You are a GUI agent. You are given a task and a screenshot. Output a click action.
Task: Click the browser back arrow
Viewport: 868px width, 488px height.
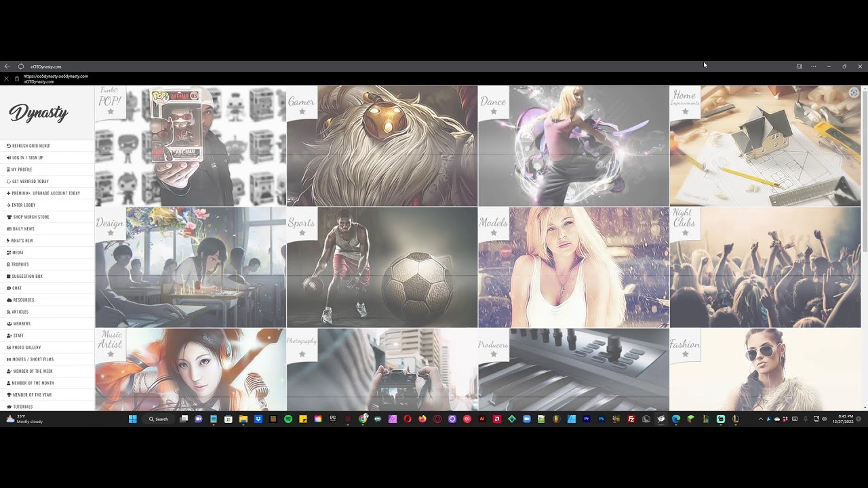coord(7,66)
